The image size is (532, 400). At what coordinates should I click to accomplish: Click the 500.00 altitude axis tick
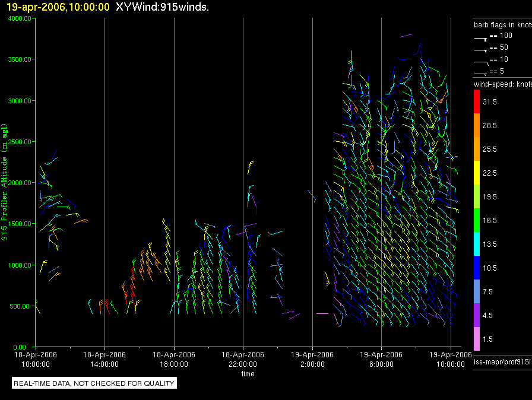tap(20, 306)
